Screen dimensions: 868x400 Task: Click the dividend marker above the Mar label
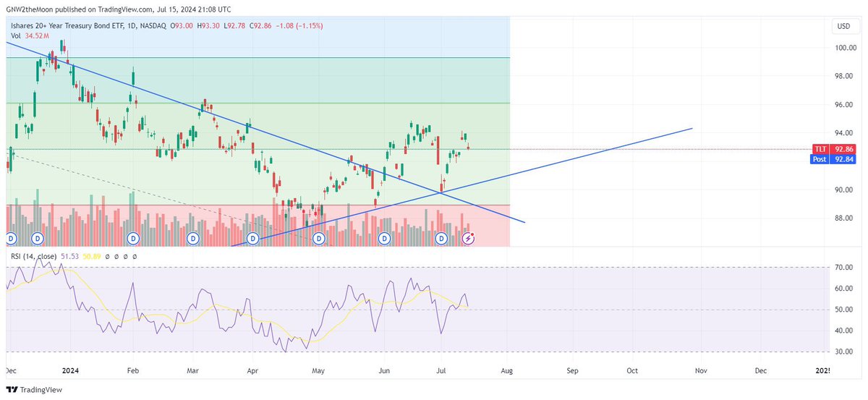(x=193, y=238)
